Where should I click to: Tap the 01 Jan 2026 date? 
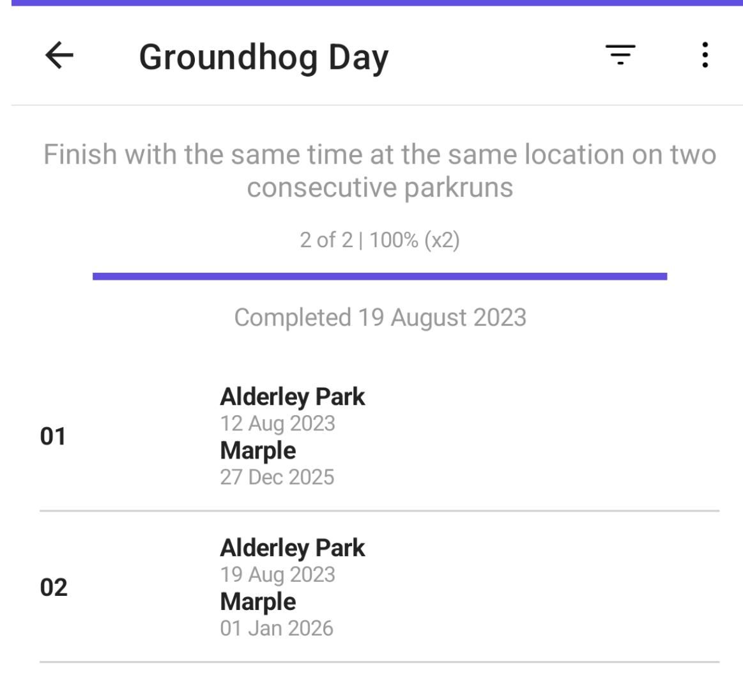(277, 628)
